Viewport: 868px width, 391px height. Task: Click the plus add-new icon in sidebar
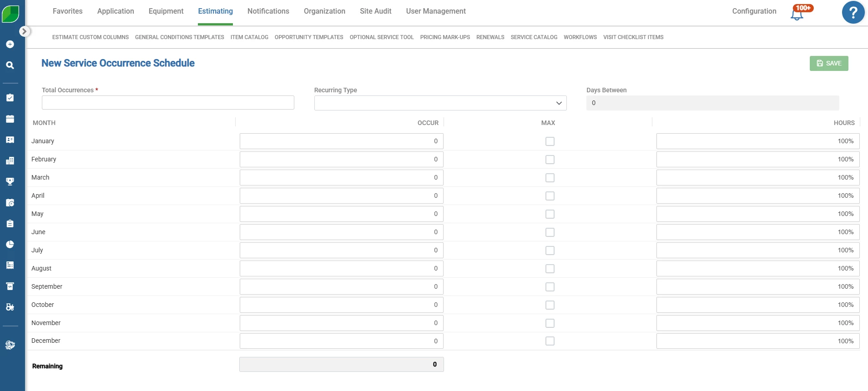10,44
